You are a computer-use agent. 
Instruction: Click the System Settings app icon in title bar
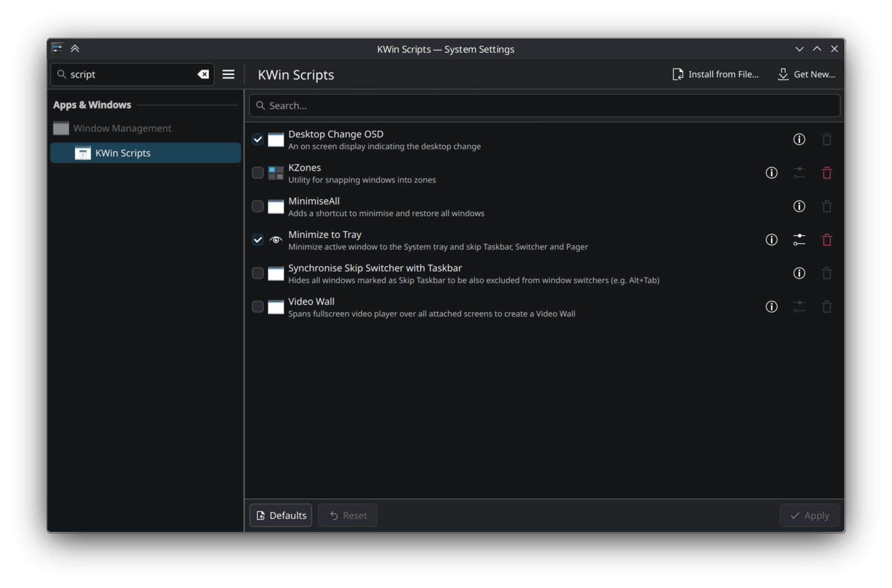point(57,49)
